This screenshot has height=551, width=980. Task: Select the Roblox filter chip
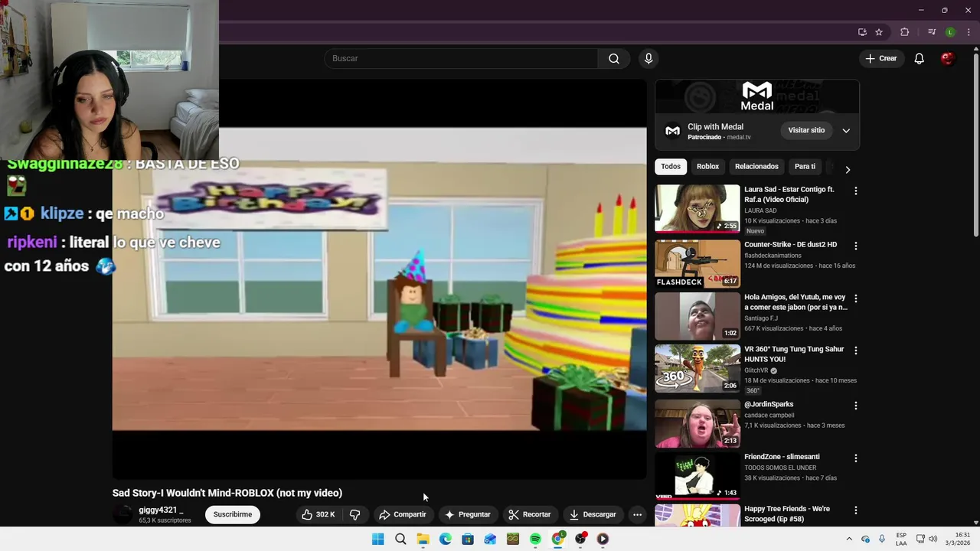[707, 166]
